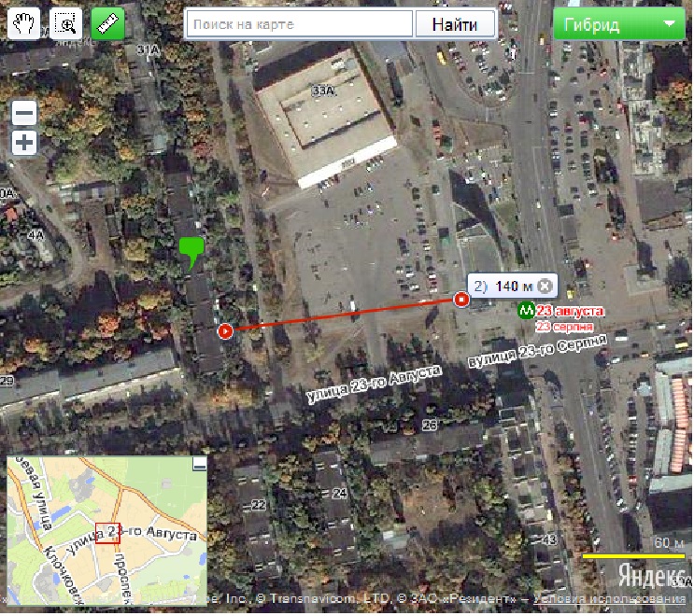Zoom in with the plus button
Viewport: 694px width, 616px height.
(x=24, y=143)
